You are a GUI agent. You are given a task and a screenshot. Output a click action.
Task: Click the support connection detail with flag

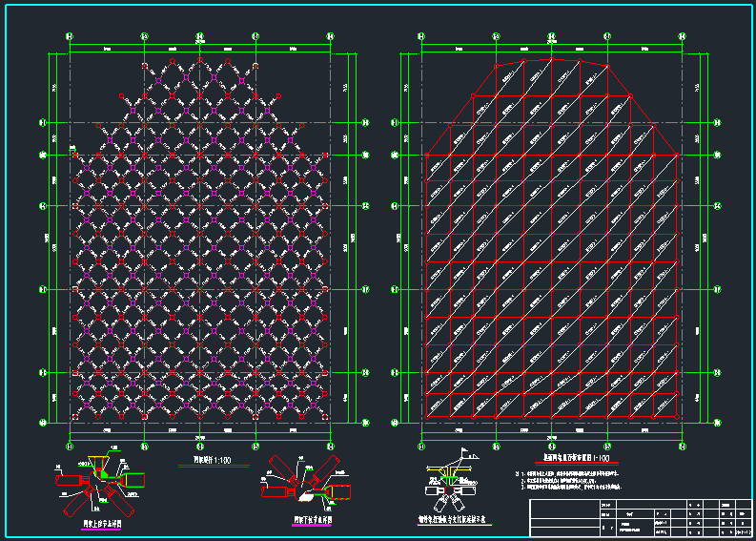point(450,489)
